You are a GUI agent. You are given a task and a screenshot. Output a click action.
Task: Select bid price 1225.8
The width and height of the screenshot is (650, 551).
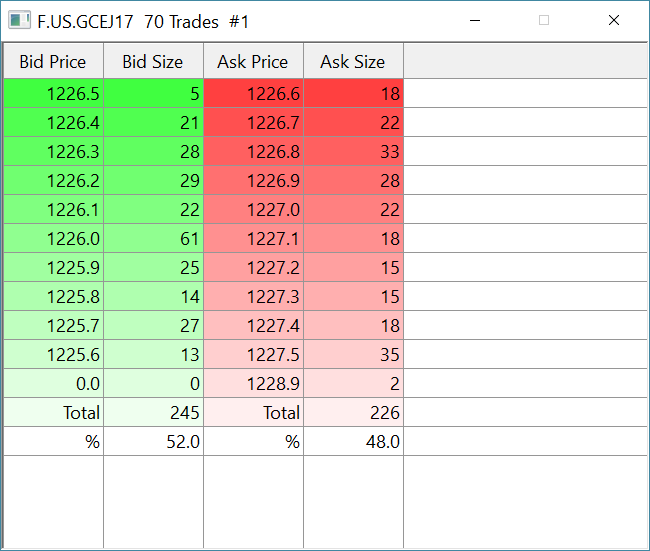53,296
